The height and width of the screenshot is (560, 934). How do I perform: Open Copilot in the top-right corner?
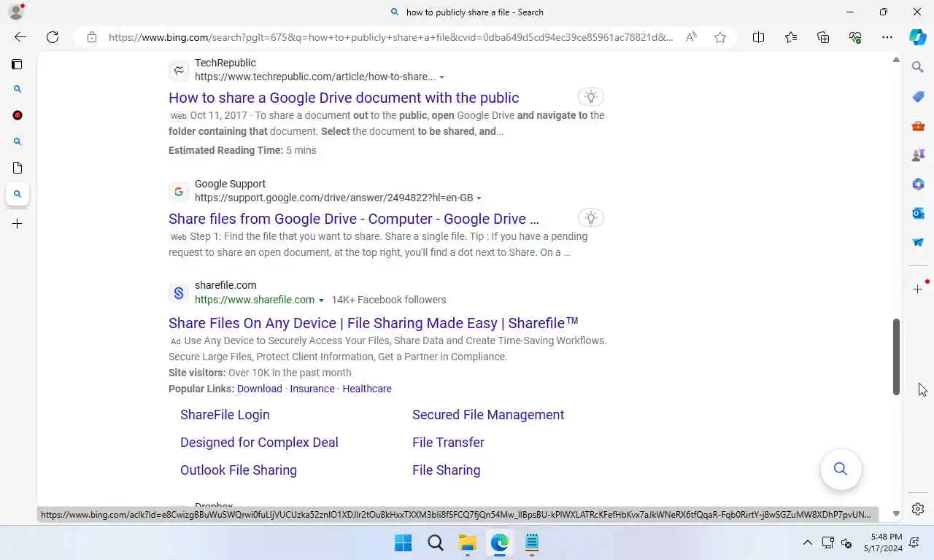[918, 37]
